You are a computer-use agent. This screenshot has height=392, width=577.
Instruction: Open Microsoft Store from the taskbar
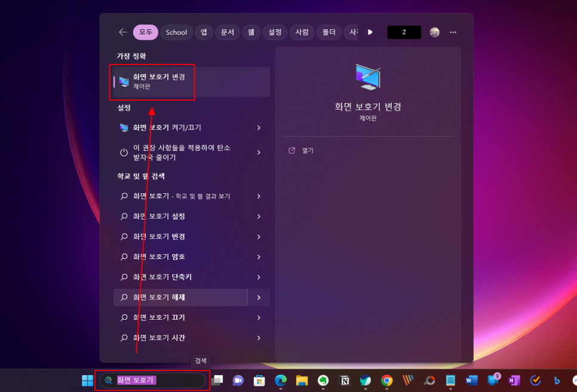point(259,381)
